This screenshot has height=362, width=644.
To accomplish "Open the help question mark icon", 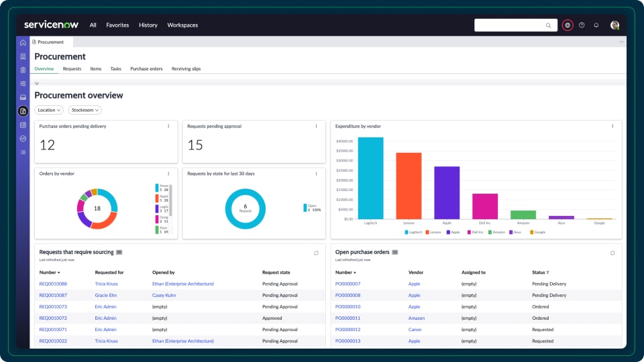I will 582,25.
